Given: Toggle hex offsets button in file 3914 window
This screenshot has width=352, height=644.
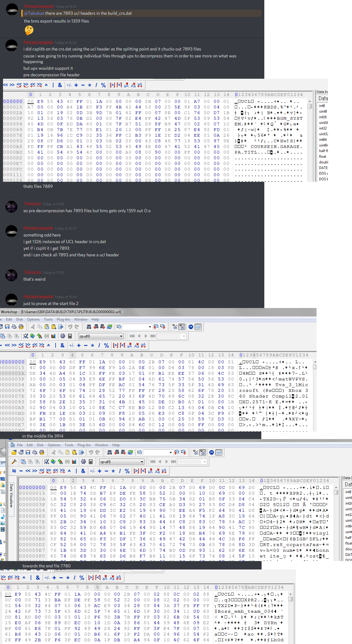Looking at the screenshot, I should point(203,452).
